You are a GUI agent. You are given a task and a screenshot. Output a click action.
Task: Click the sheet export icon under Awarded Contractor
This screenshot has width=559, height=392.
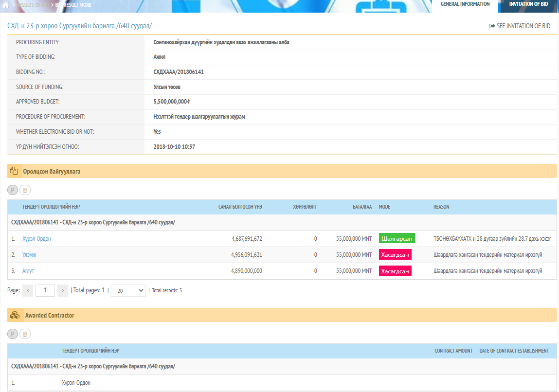tap(25, 334)
